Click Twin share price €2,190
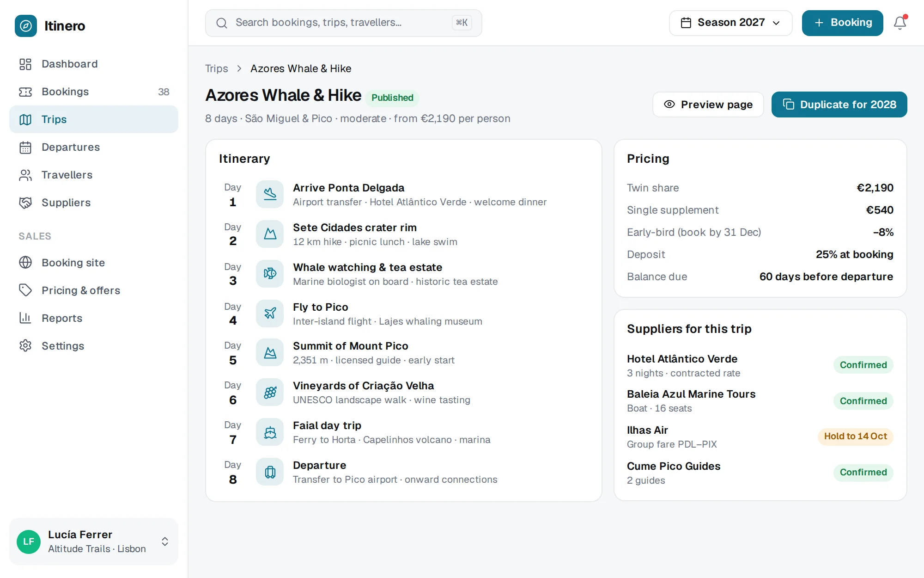Screen dimensions: 924x578 (875, 188)
